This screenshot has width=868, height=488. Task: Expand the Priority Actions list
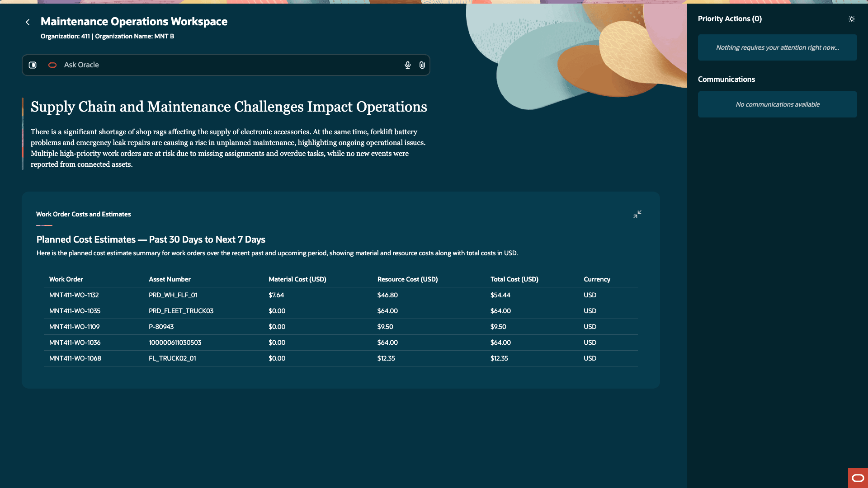pos(730,19)
